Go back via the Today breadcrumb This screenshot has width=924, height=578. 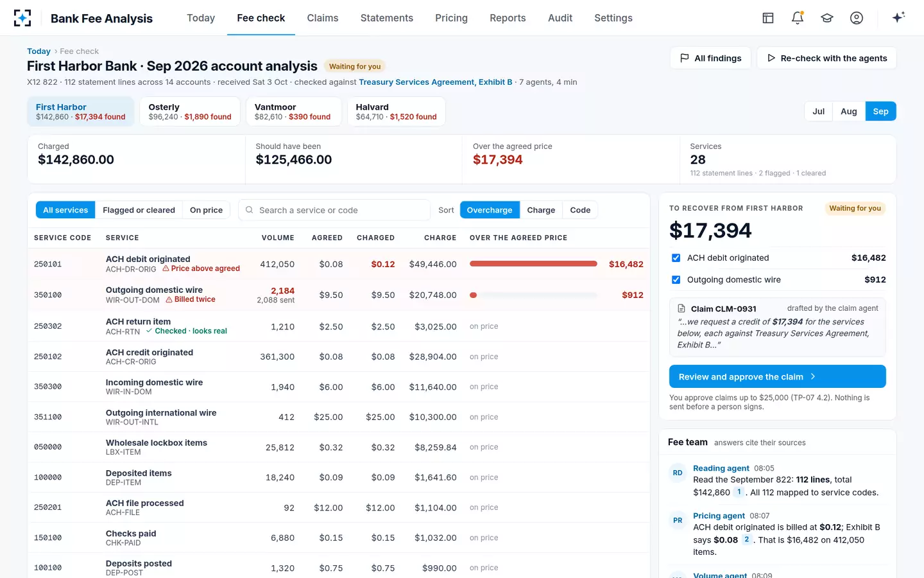[x=38, y=51]
